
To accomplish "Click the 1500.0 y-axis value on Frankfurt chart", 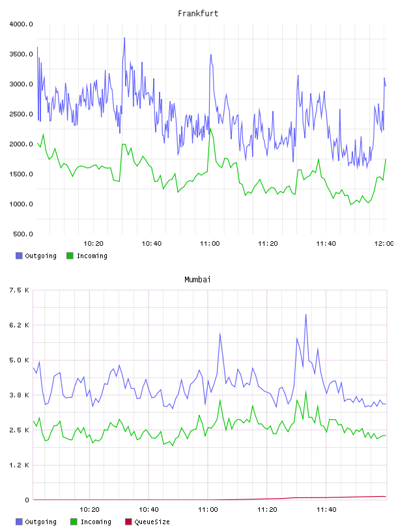I will (x=21, y=174).
